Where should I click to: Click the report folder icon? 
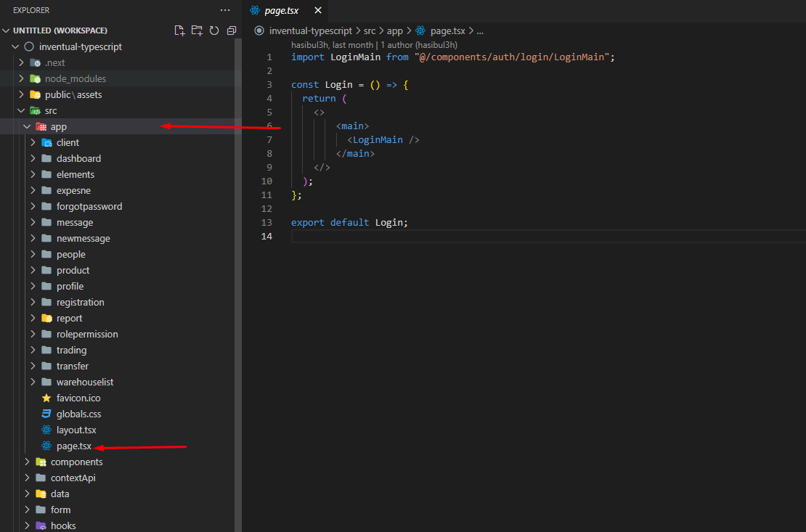46,318
